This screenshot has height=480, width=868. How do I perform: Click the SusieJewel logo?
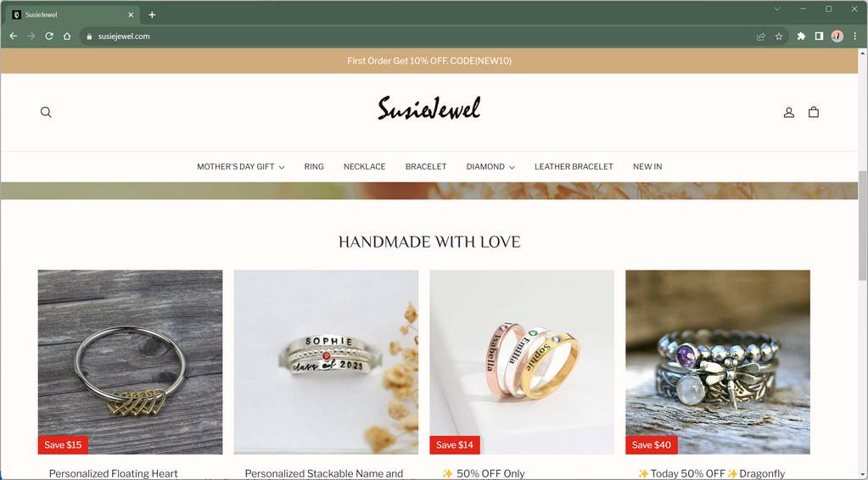click(x=429, y=109)
